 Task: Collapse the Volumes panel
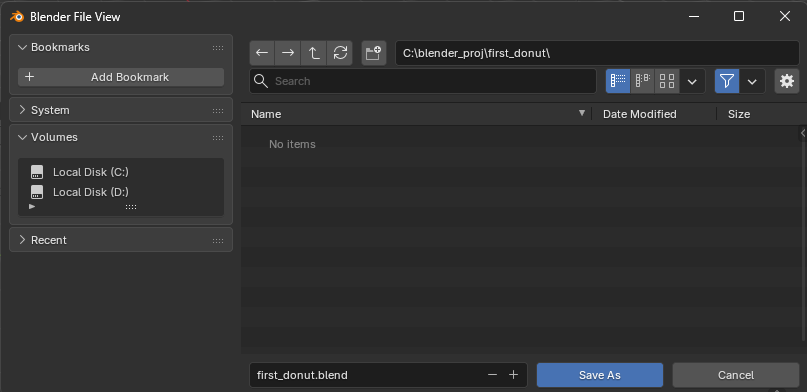pos(22,137)
